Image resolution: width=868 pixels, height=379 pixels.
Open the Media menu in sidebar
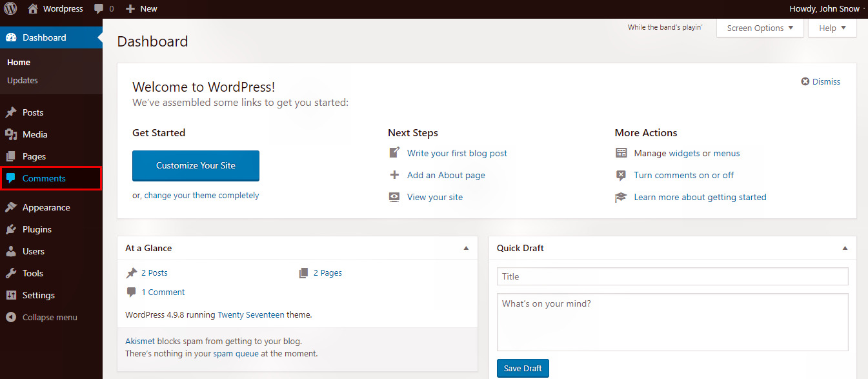tap(51, 134)
